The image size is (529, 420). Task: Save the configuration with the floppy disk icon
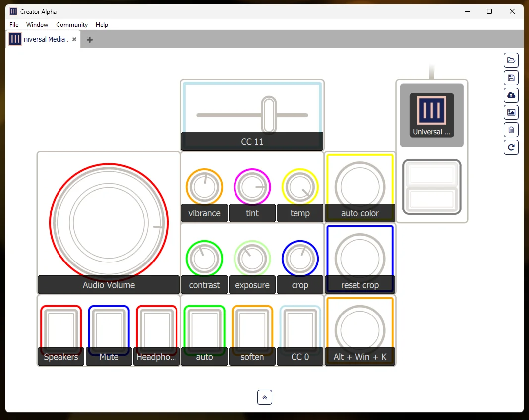click(x=511, y=77)
